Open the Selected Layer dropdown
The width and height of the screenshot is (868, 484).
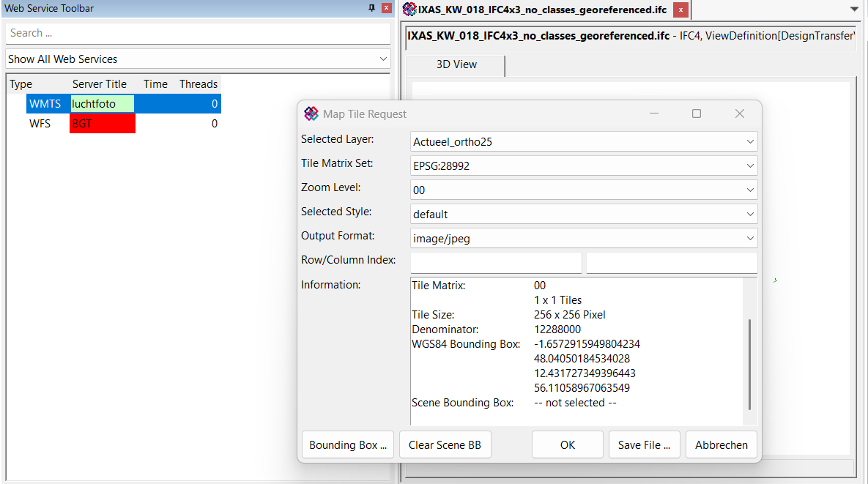point(749,142)
